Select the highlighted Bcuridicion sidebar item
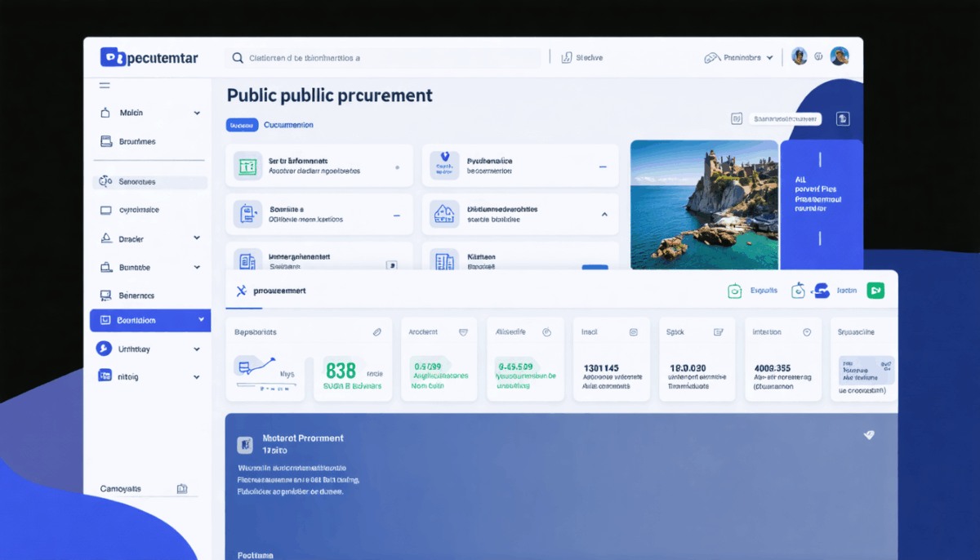The width and height of the screenshot is (980, 560). 150,320
